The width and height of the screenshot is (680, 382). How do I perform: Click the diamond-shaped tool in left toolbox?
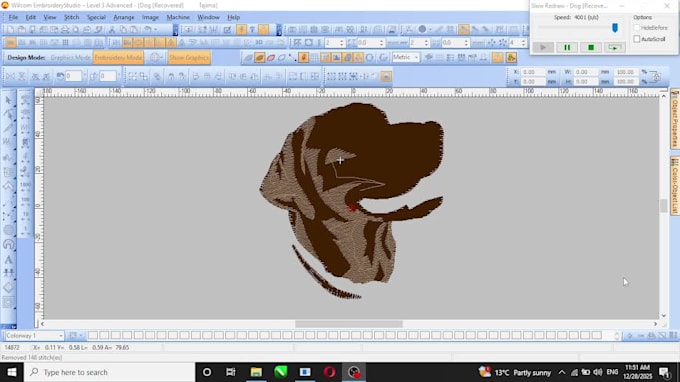pos(8,287)
